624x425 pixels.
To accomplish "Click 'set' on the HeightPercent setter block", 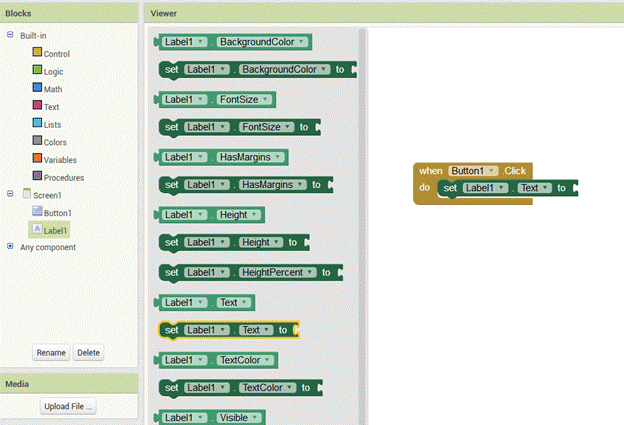I will [172, 272].
